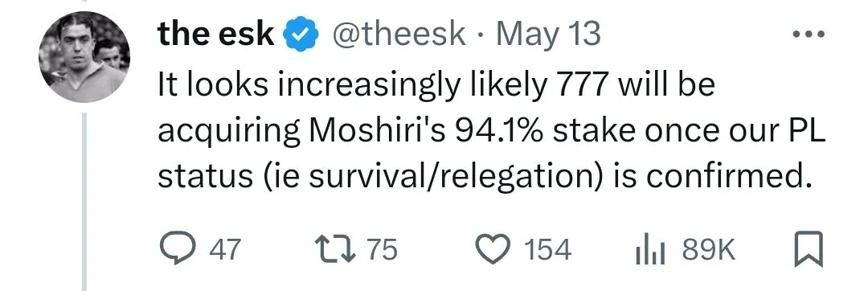The height and width of the screenshot is (291, 868).
Task: Open the three-dot more options menu
Action: point(809,35)
